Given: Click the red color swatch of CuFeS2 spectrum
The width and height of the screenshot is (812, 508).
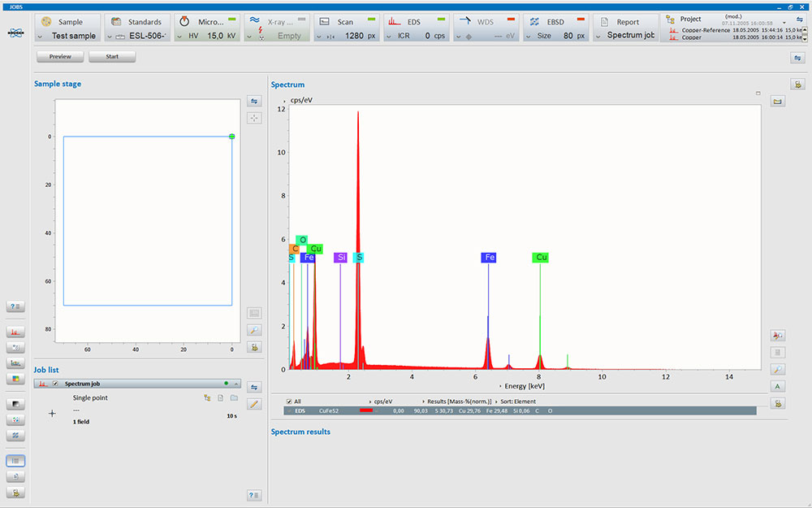Looking at the screenshot, I should (x=365, y=411).
